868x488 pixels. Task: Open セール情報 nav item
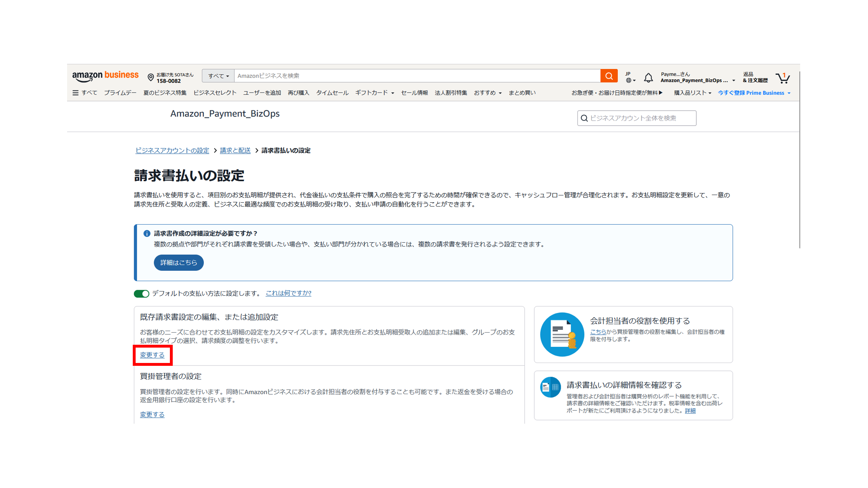click(414, 93)
